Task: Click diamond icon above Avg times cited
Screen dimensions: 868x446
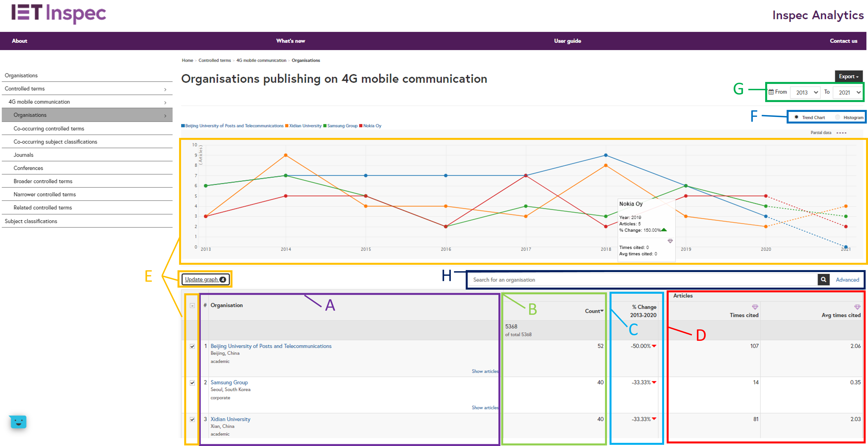Action: point(857,307)
